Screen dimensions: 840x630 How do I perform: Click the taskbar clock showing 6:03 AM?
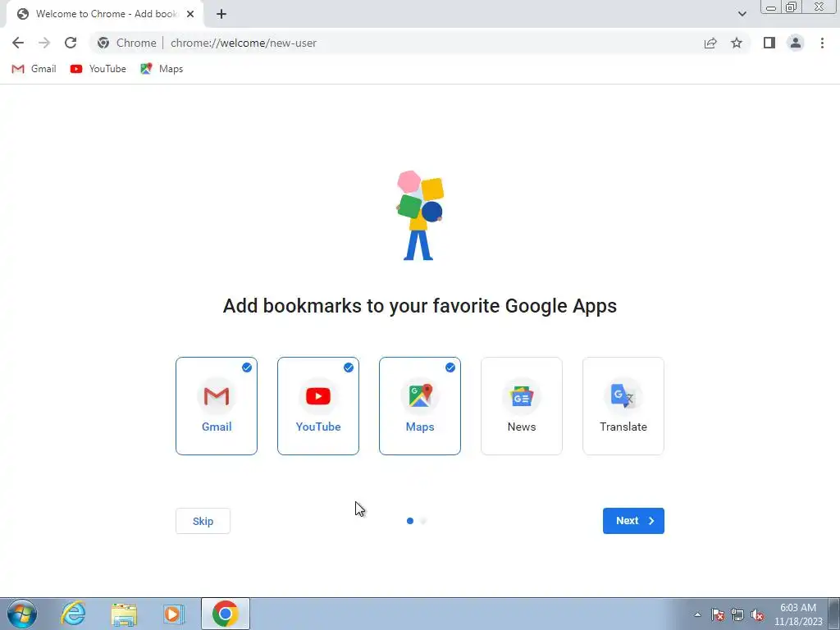point(798,614)
